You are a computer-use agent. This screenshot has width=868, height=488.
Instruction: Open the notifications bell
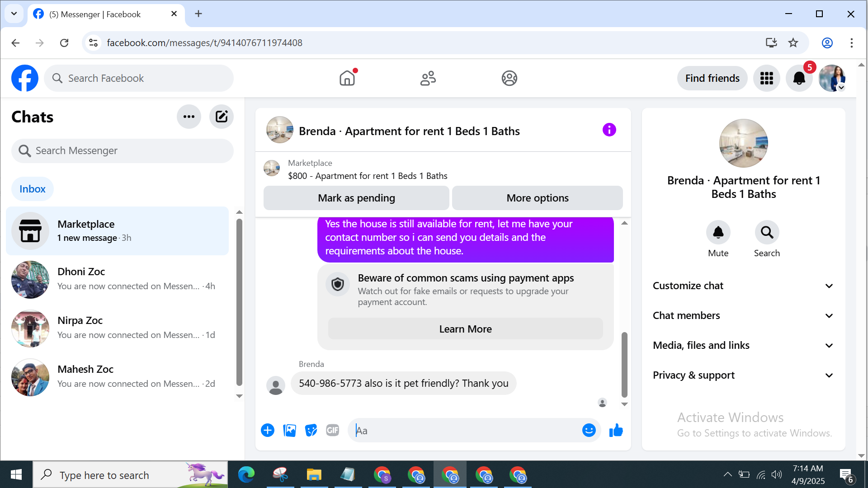799,78
